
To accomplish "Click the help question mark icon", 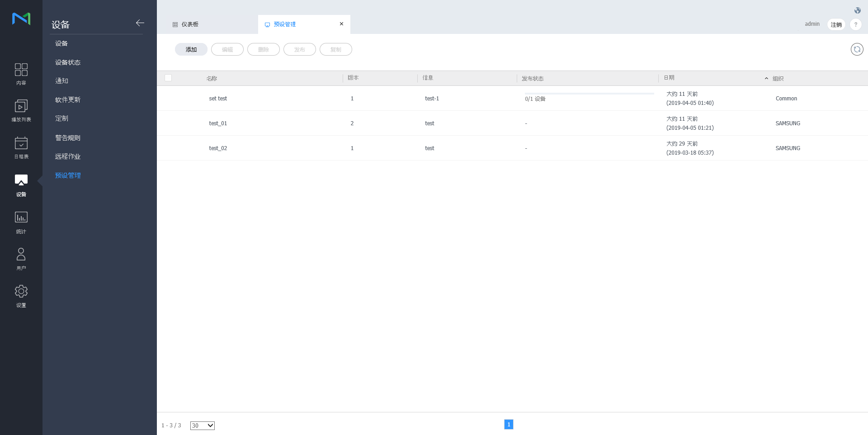I will click(x=855, y=24).
